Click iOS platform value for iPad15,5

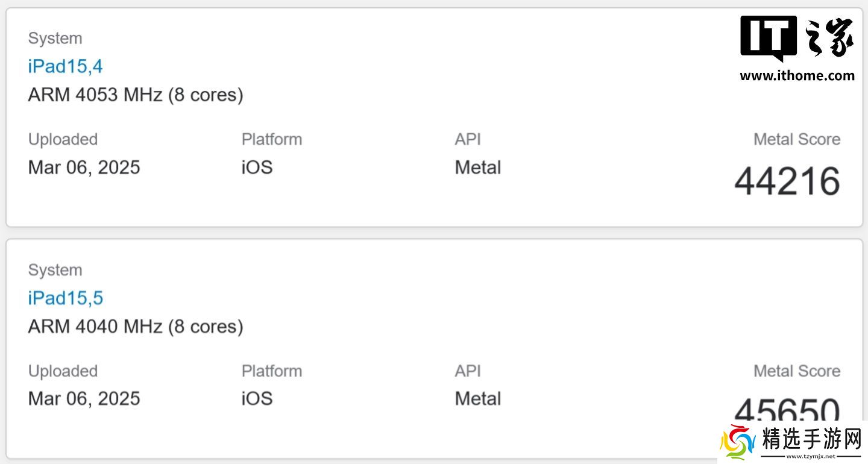pyautogui.click(x=257, y=398)
